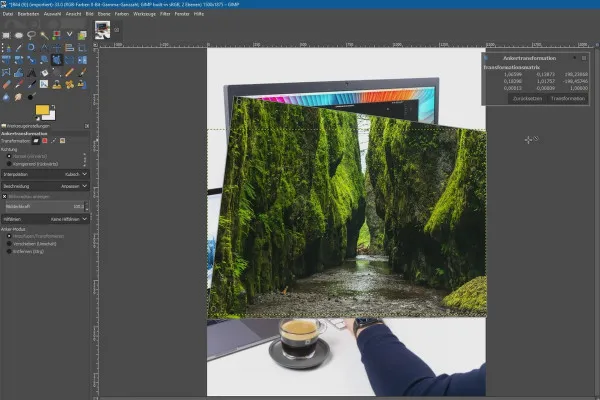Select Hinzufügen/Transformieren anchor mode
Image resolution: width=600 pixels, height=400 pixels.
[x=36, y=236]
